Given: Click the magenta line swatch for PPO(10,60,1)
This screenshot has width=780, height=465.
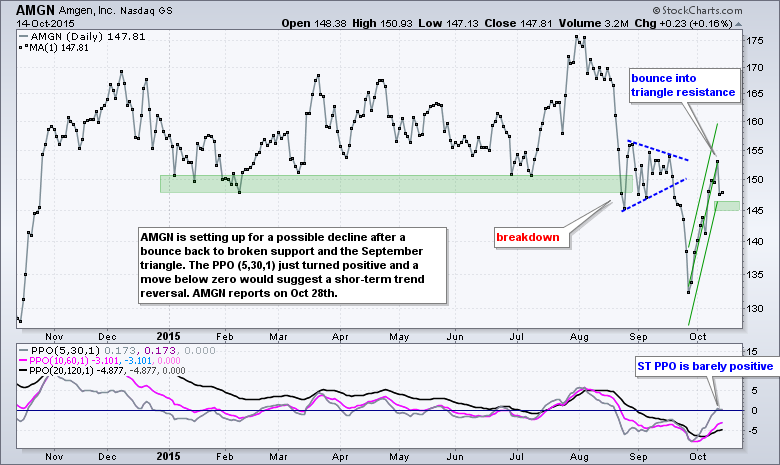Looking at the screenshot, I should [x=23, y=360].
